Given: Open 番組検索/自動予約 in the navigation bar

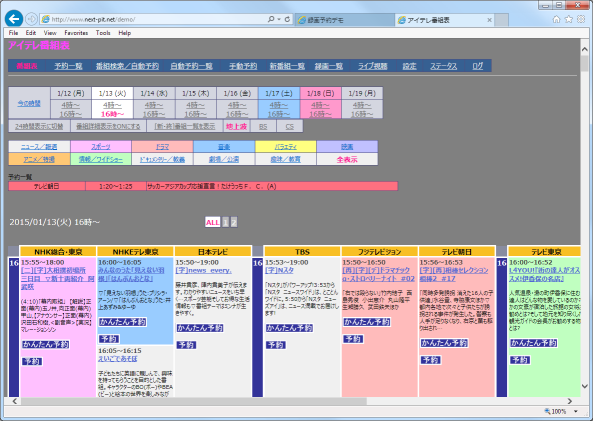Looking at the screenshot, I should (127, 66).
